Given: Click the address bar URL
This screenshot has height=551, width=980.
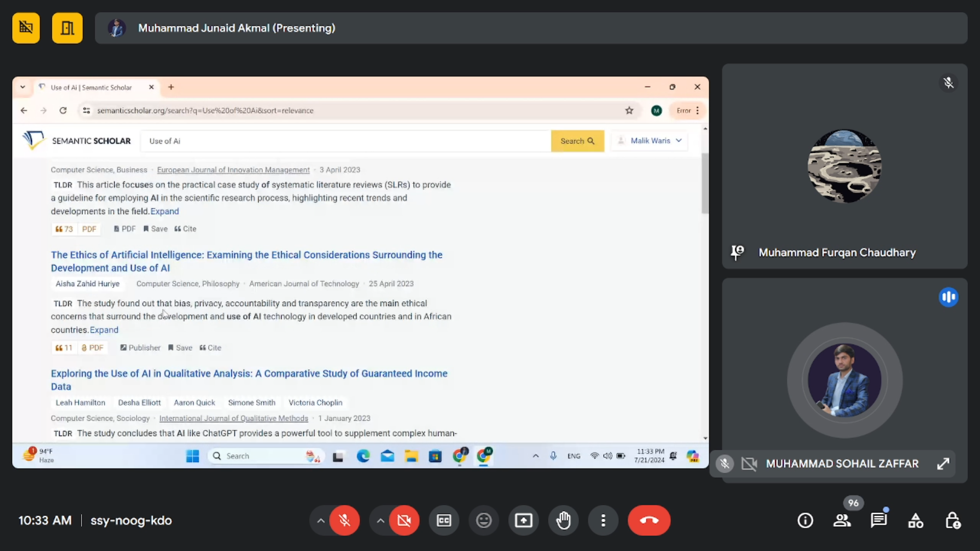Looking at the screenshot, I should coord(205,110).
